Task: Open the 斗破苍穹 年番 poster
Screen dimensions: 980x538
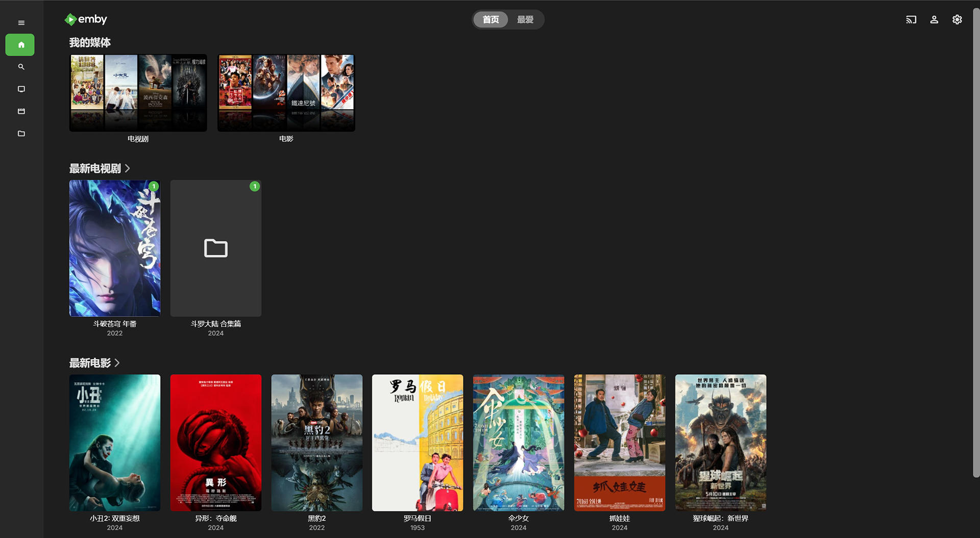Action: pyautogui.click(x=115, y=248)
